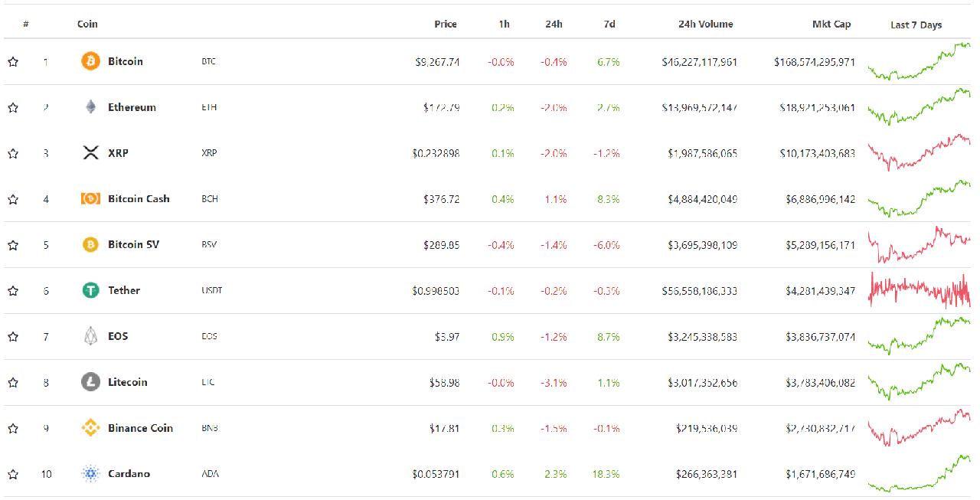
Task: Sort by the Coin column header
Action: pyautogui.click(x=87, y=25)
